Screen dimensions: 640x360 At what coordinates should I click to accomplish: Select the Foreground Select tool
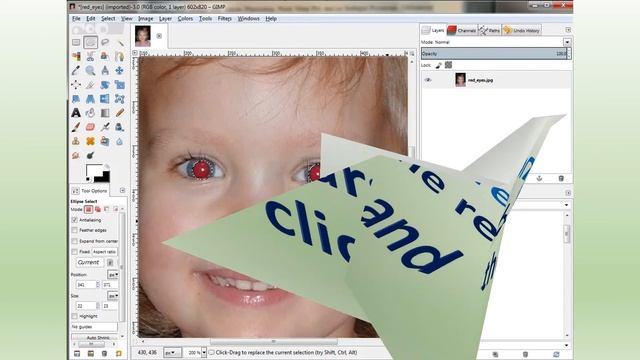click(105, 56)
